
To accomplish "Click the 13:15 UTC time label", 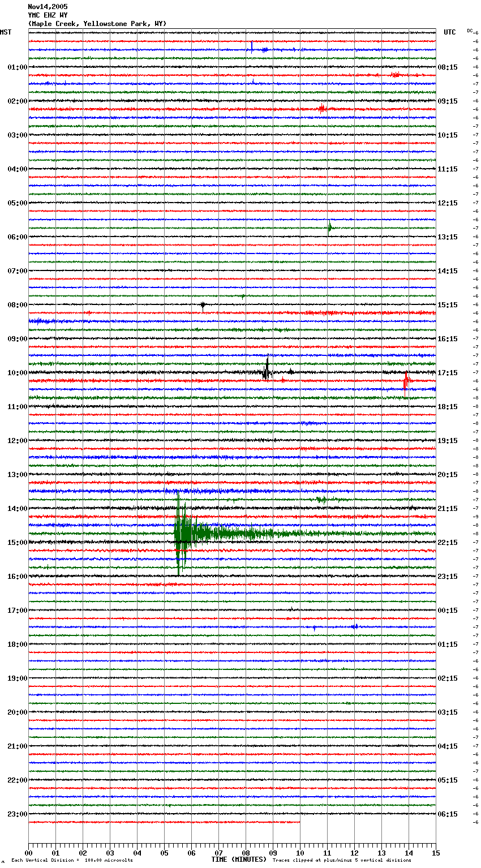I will (x=448, y=237).
